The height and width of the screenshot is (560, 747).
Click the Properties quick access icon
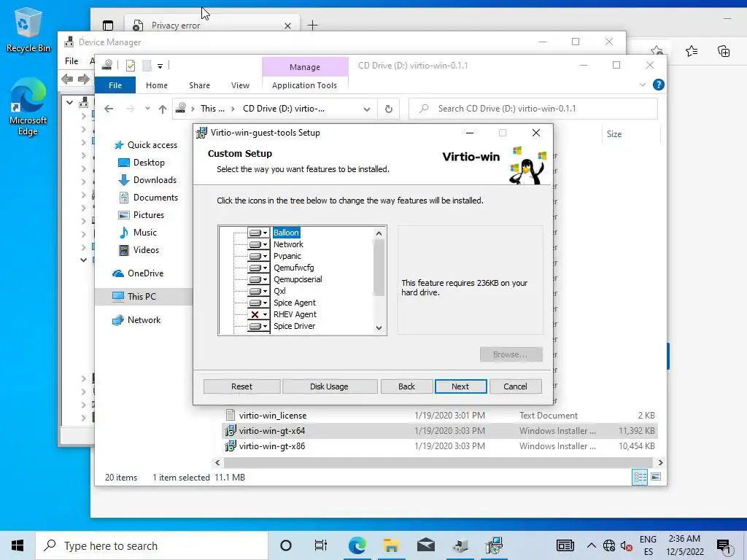[131, 65]
